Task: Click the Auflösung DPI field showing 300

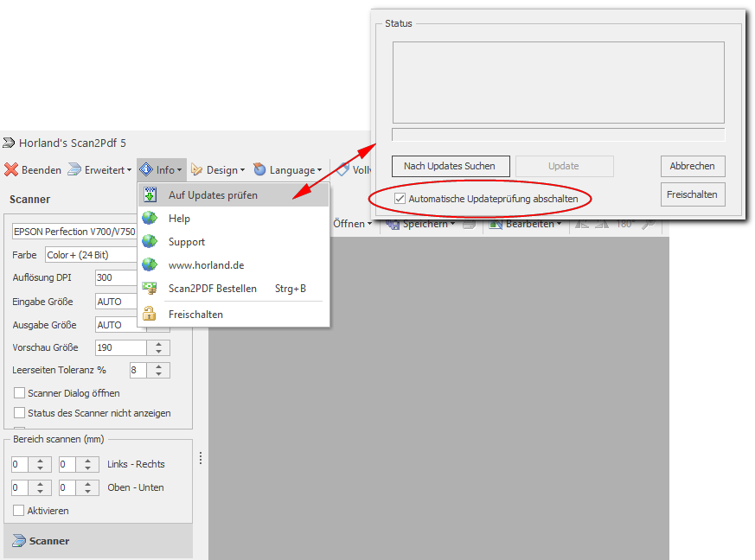Action: [117, 277]
